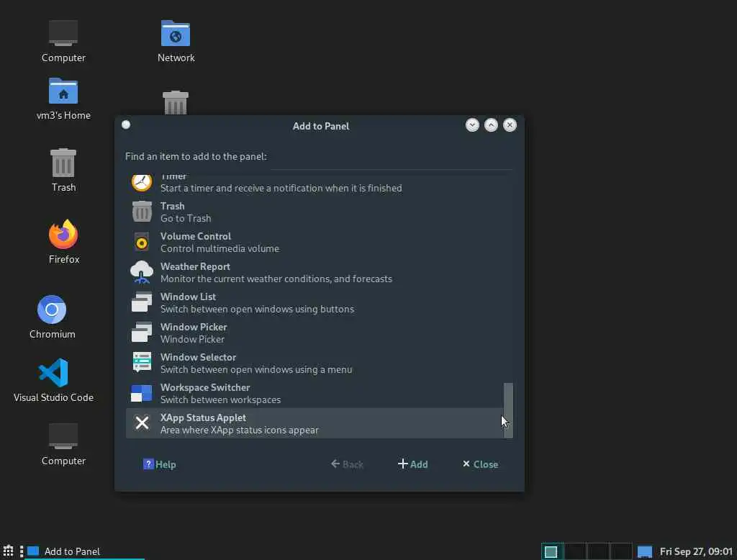This screenshot has height=560, width=737.
Task: Choose the Weather Report cloud icon
Action: (142, 272)
